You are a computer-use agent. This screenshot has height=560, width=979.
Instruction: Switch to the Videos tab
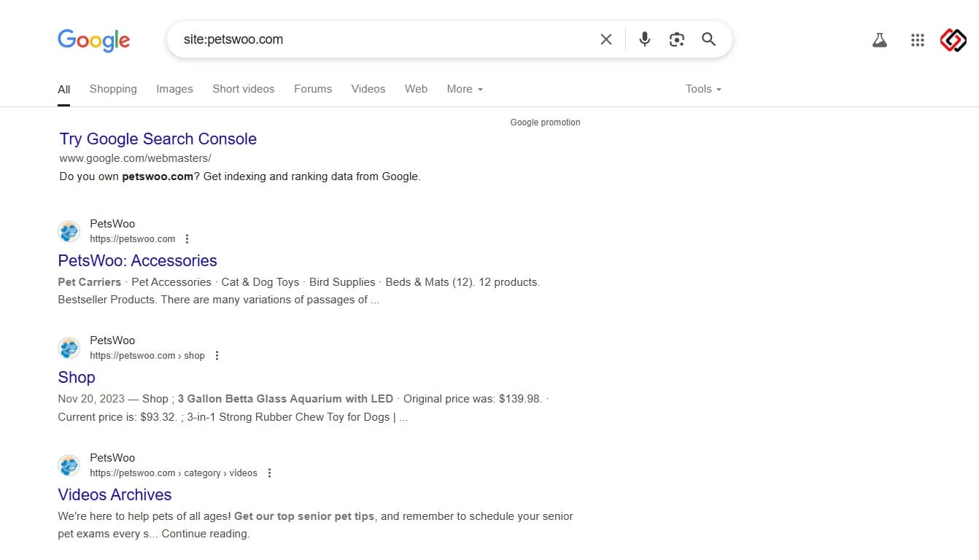pyautogui.click(x=368, y=89)
